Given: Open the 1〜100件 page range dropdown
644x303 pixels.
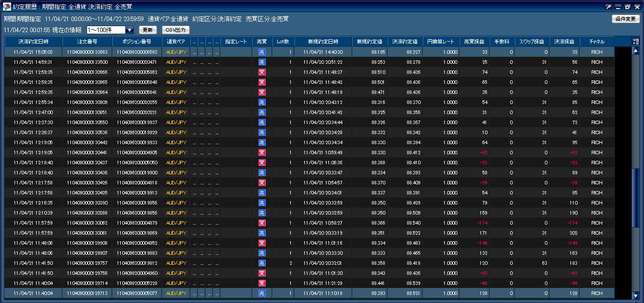Looking at the screenshot, I should (x=110, y=30).
